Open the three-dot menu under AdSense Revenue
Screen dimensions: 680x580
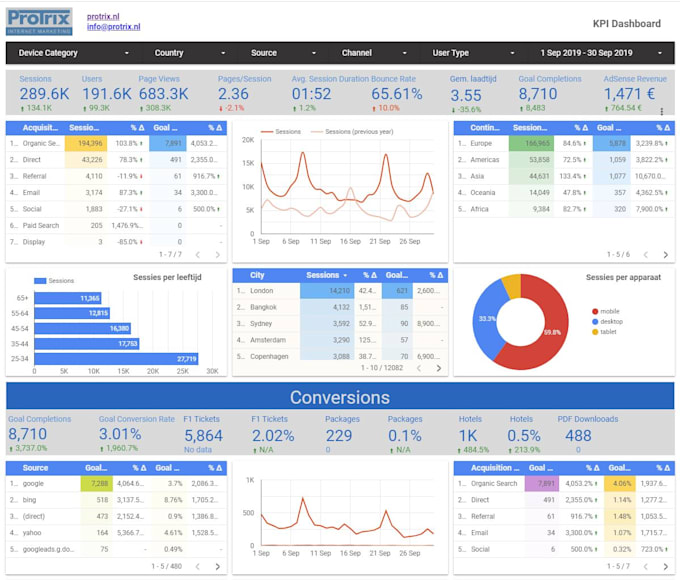(x=660, y=111)
